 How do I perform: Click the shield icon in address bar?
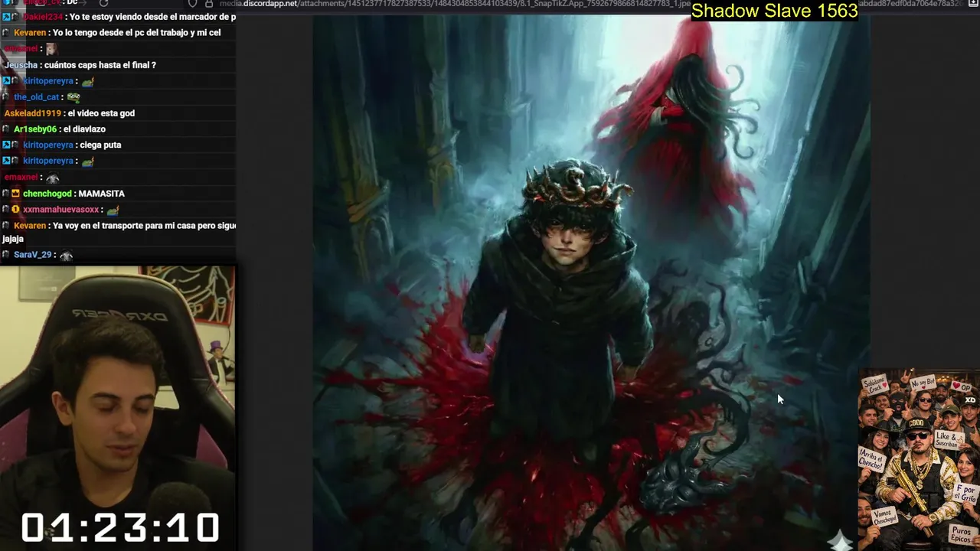193,3
